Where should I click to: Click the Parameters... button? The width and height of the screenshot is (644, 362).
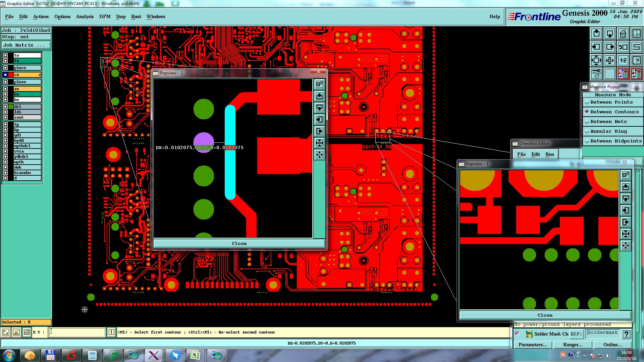(532, 345)
